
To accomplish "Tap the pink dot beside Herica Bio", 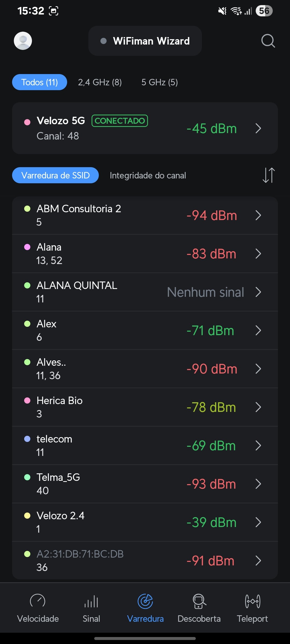I will 27,401.
